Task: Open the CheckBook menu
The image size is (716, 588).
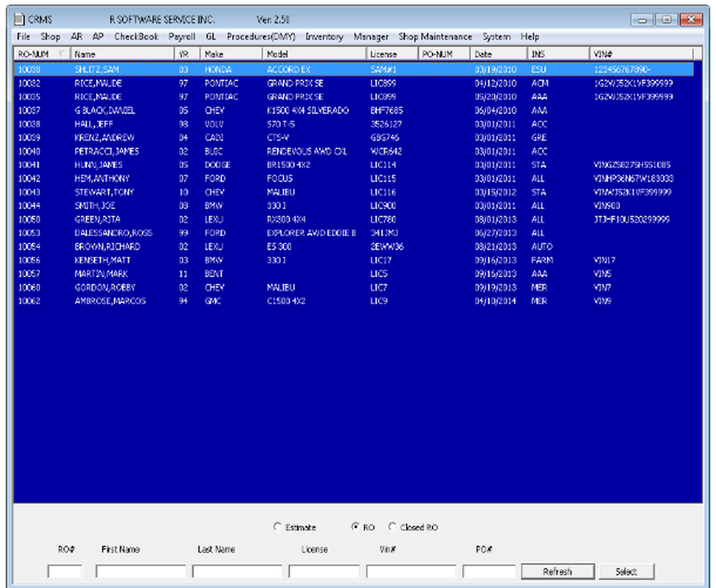Action: 136,37
